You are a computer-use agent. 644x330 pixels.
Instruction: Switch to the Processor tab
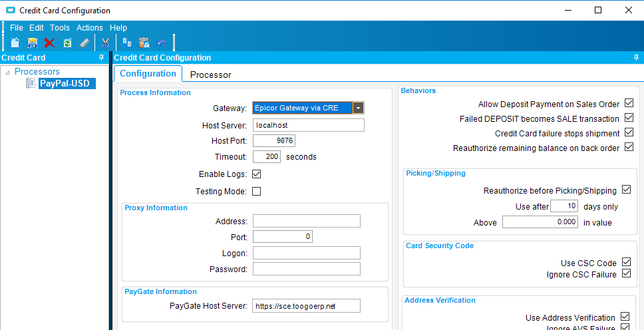tap(211, 75)
